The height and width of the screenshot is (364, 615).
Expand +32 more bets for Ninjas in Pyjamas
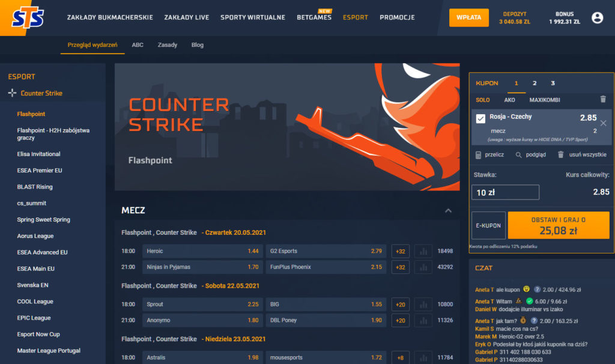click(x=401, y=267)
